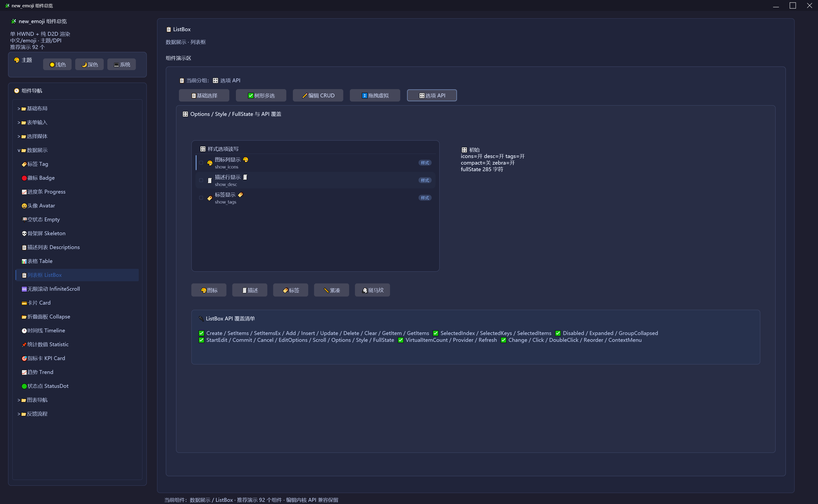Viewport: 818px width, 504px height.
Task: Click the clipboard icon beside ListBox title
Action: pos(169,29)
